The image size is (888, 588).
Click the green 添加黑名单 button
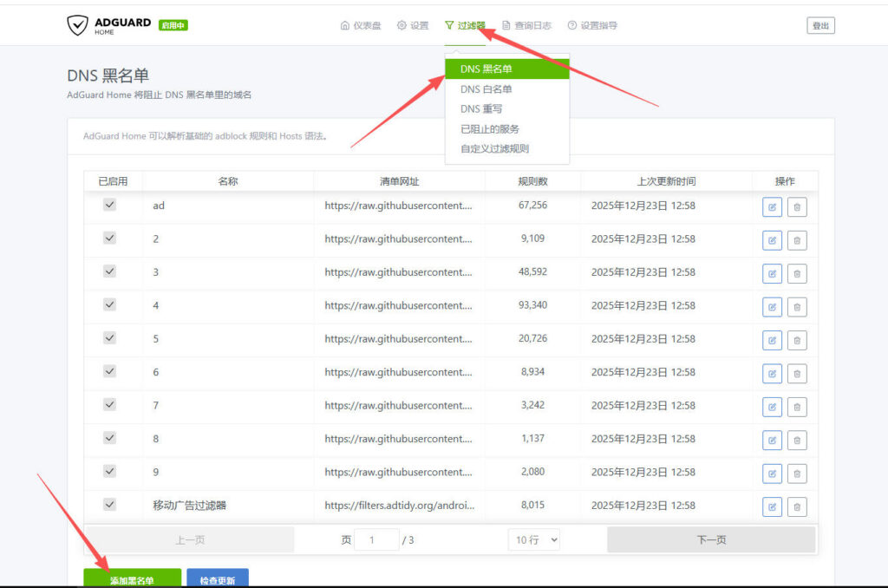132,579
